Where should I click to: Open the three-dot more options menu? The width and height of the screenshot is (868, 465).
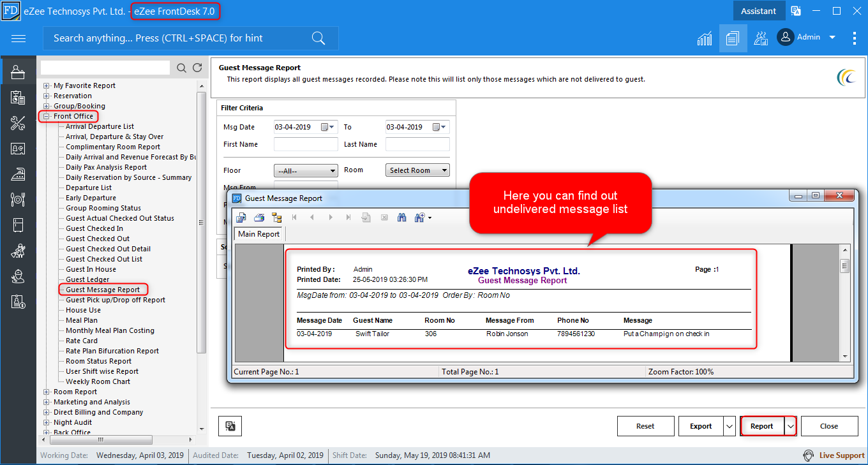click(x=855, y=38)
